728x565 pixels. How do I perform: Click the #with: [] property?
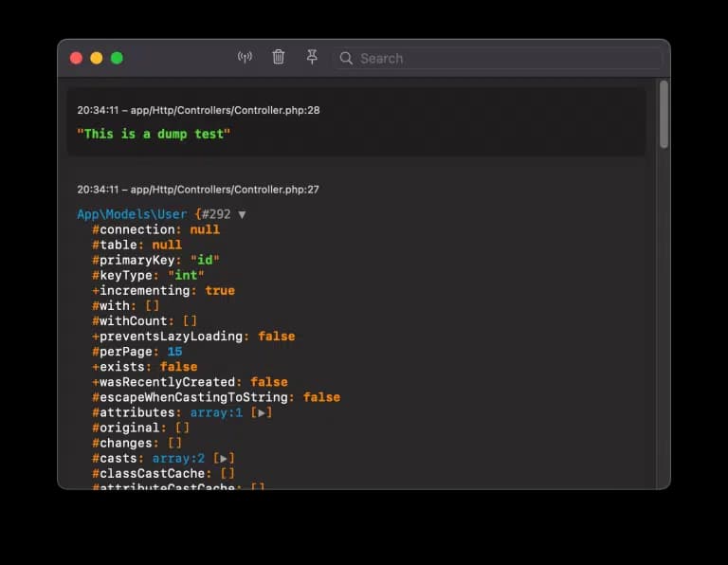pyautogui.click(x=125, y=306)
